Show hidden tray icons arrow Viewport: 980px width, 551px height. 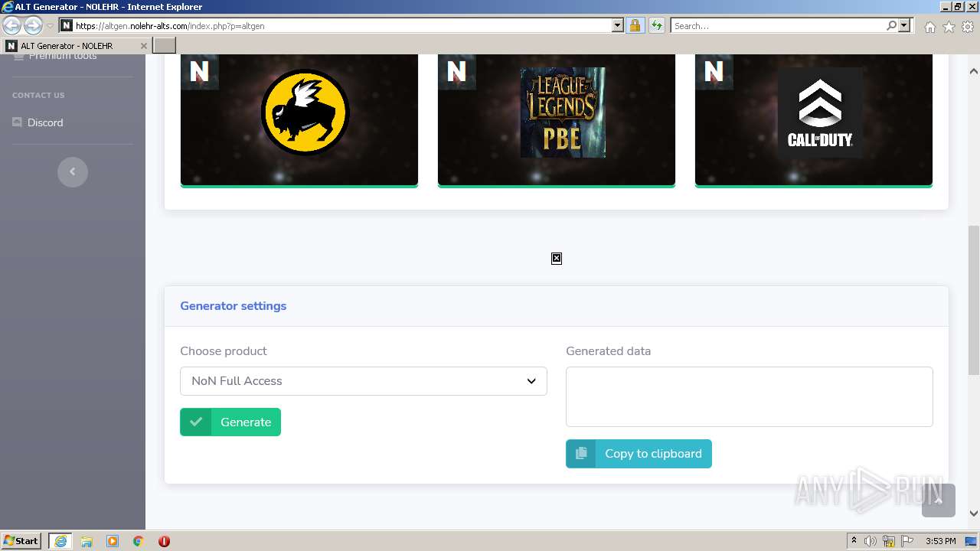[854, 541]
